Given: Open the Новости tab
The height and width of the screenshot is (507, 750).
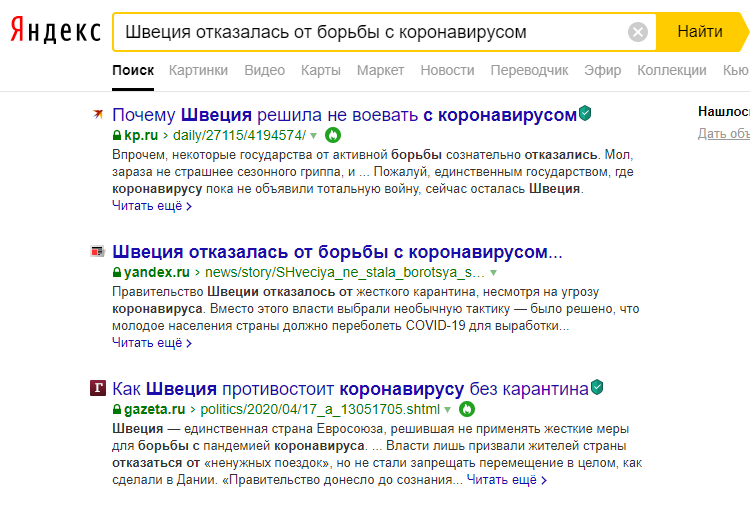Looking at the screenshot, I should click(447, 70).
